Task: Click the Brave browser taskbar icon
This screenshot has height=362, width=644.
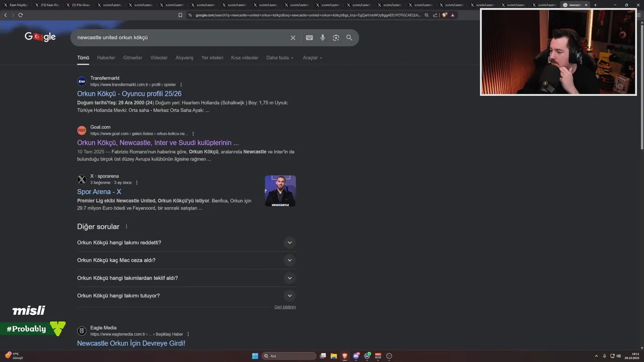Action: (x=345, y=356)
